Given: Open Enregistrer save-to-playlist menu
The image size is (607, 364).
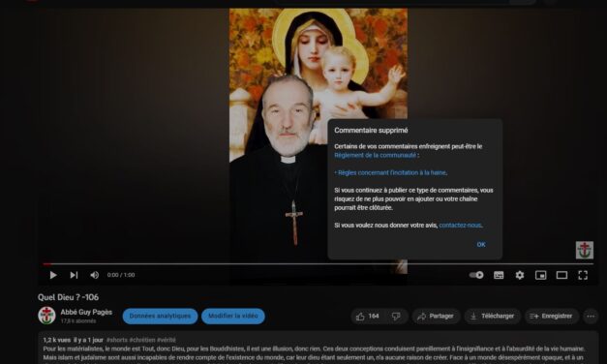Looking at the screenshot, I should coord(551,317).
